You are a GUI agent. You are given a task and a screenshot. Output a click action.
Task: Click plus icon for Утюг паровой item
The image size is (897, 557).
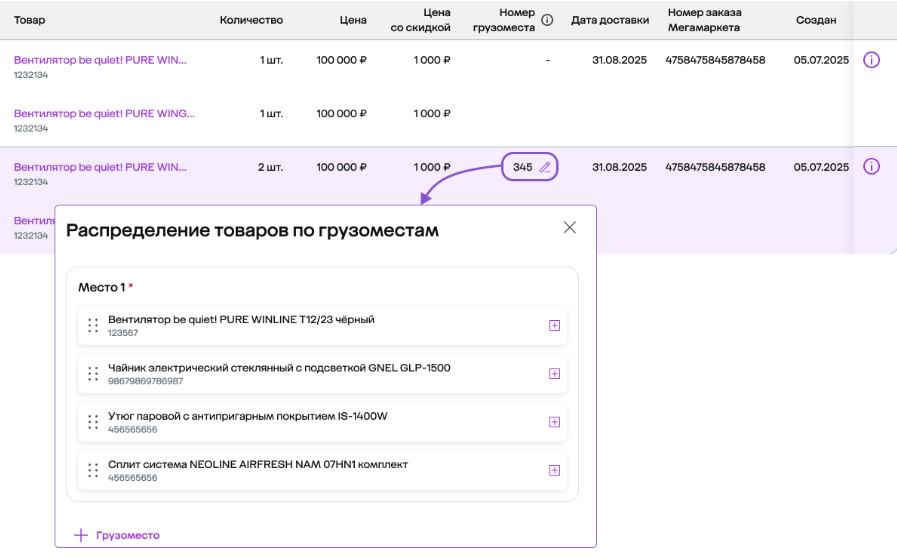(554, 422)
